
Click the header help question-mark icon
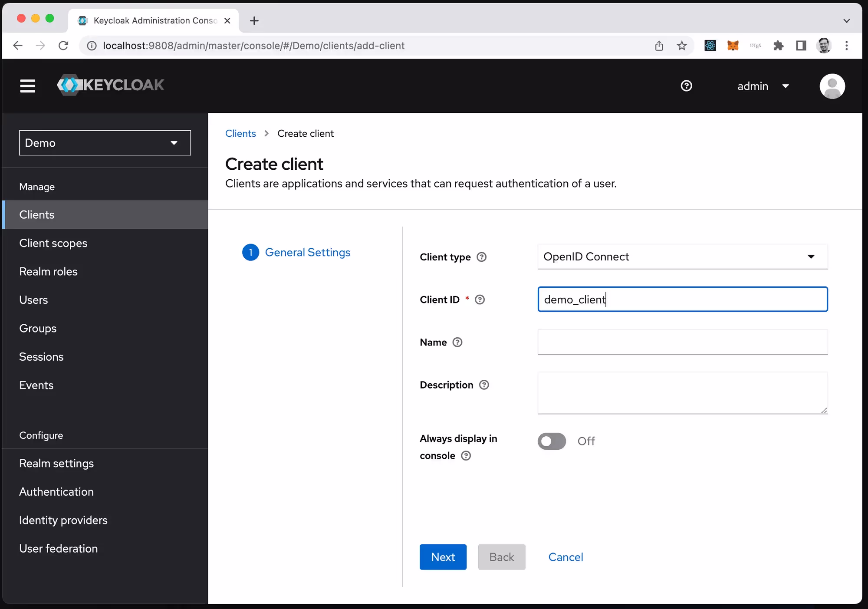(686, 86)
